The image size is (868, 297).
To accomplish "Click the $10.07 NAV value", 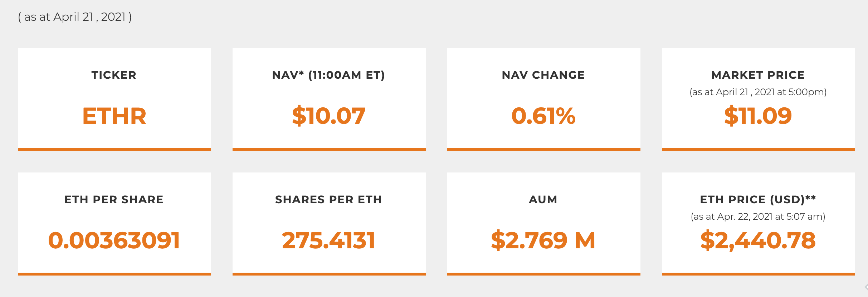I will [x=329, y=116].
